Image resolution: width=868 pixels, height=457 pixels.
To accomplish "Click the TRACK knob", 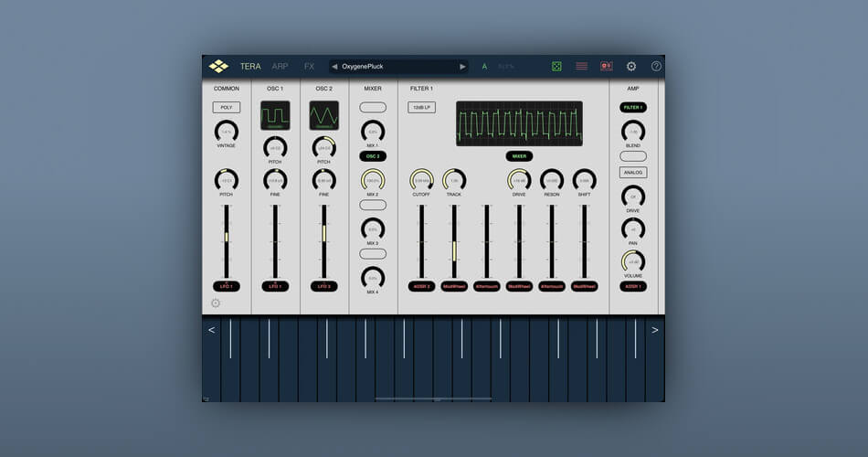I will click(x=454, y=181).
